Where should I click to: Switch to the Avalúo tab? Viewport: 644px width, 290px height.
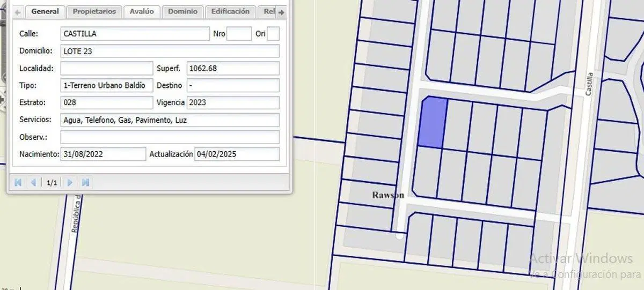tap(142, 11)
